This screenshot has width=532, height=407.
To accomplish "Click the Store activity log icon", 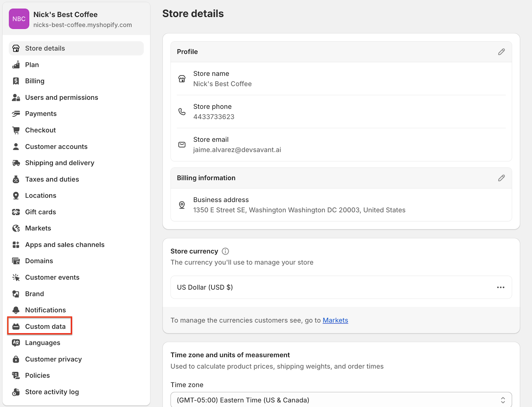I will (x=16, y=392).
